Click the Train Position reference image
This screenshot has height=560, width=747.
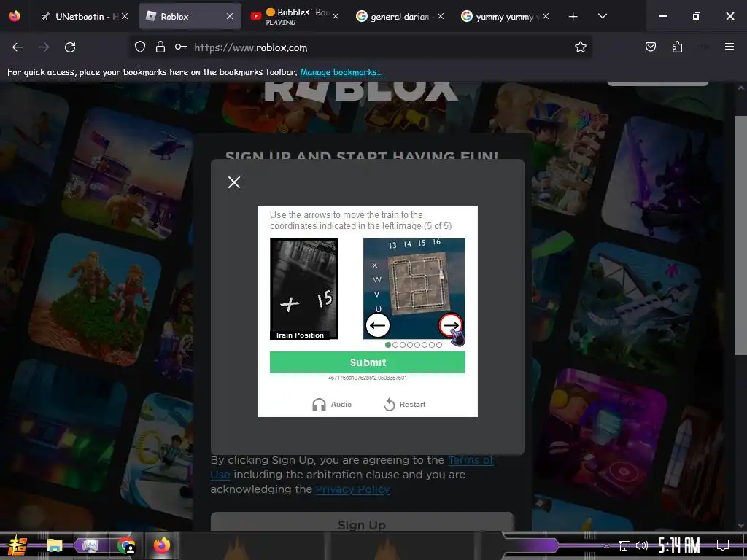304,289
